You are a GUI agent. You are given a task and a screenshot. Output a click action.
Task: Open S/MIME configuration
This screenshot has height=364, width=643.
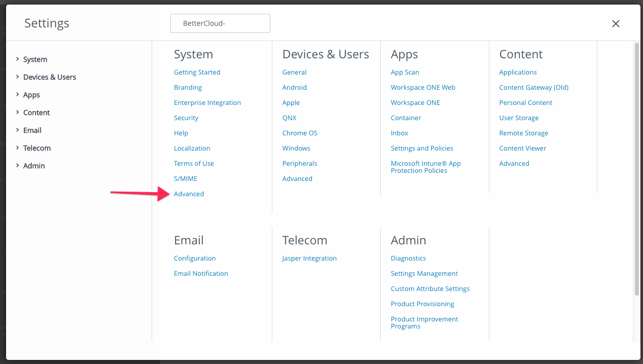pyautogui.click(x=186, y=178)
